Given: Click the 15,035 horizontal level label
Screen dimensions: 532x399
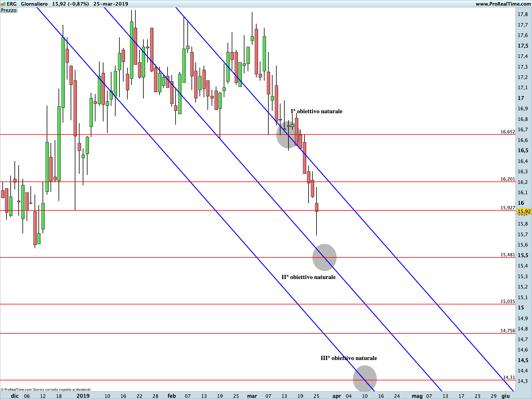Looking at the screenshot, I should click(x=508, y=301).
